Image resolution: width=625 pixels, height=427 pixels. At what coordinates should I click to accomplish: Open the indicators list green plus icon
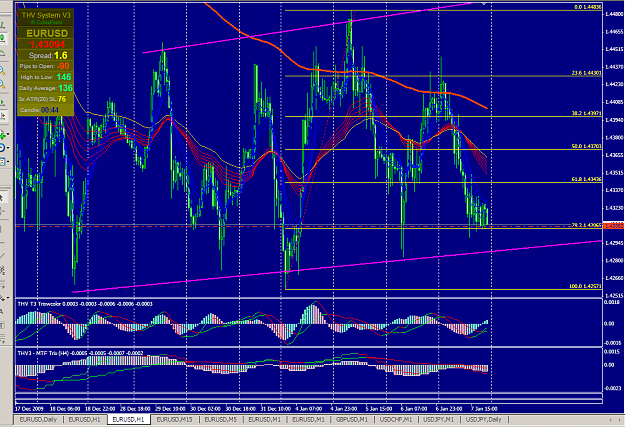click(2, 134)
